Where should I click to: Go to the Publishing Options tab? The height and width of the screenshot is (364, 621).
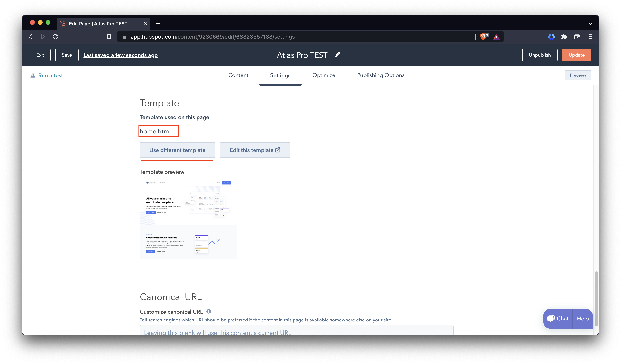tap(381, 75)
